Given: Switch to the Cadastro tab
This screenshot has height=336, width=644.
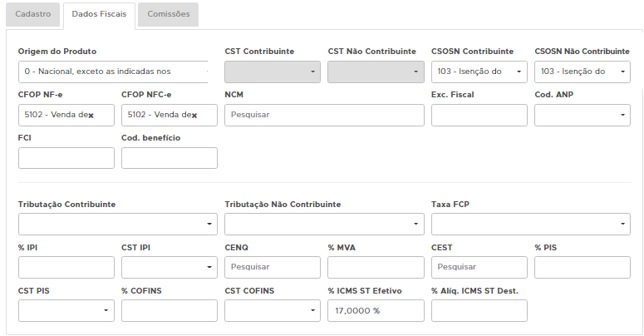Looking at the screenshot, I should coord(32,14).
